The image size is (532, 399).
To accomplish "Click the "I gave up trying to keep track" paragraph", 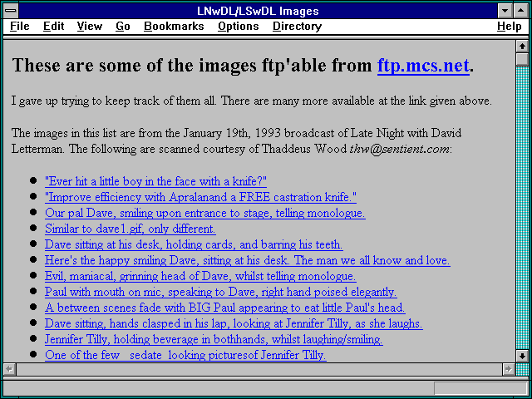I will click(x=251, y=101).
